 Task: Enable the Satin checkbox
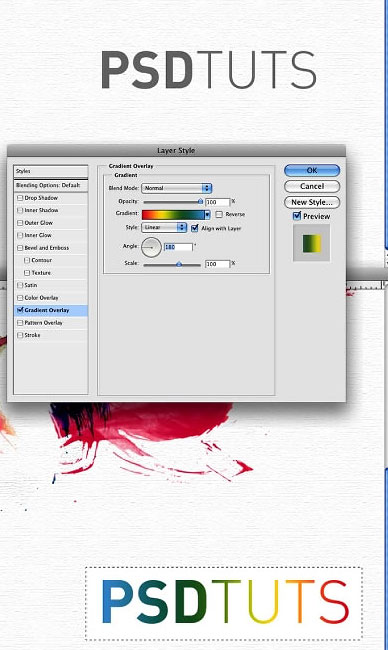pyautogui.click(x=20, y=285)
